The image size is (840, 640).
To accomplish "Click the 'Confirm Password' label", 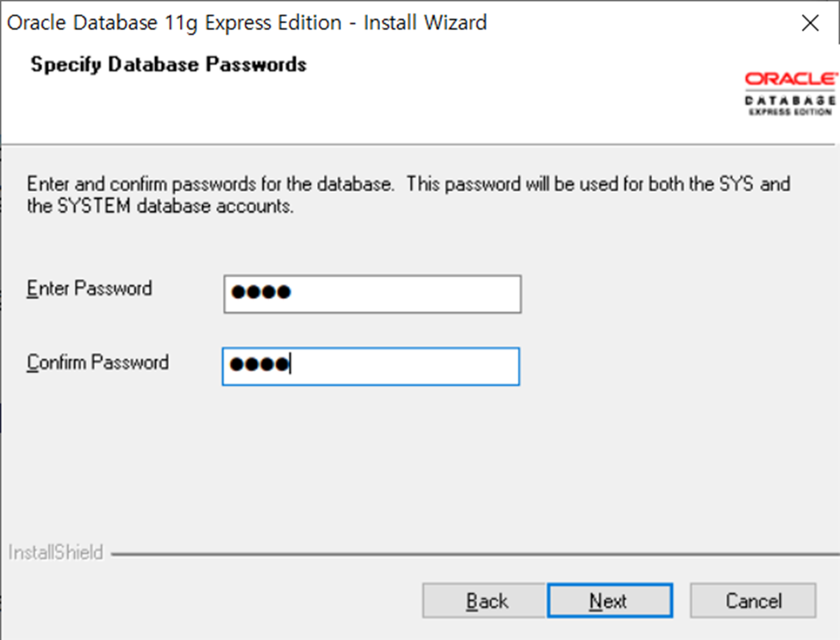I will click(97, 363).
